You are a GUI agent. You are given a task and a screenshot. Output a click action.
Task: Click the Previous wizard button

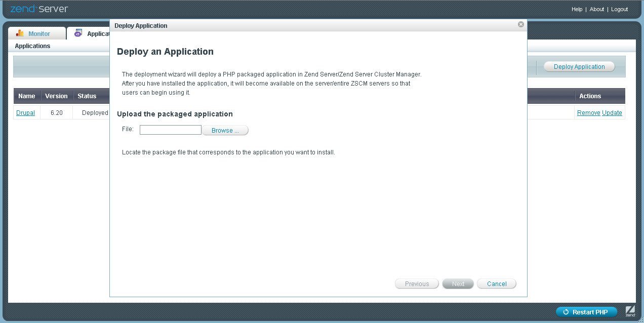coord(417,284)
